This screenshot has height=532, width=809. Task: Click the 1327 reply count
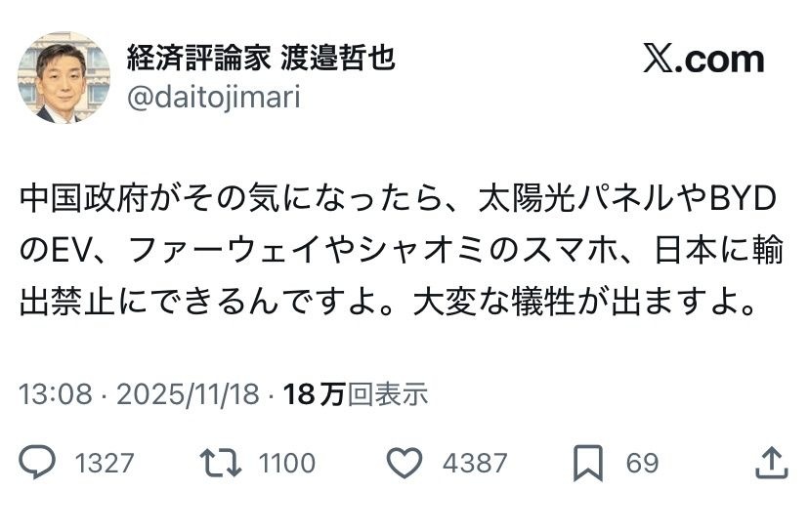(105, 463)
